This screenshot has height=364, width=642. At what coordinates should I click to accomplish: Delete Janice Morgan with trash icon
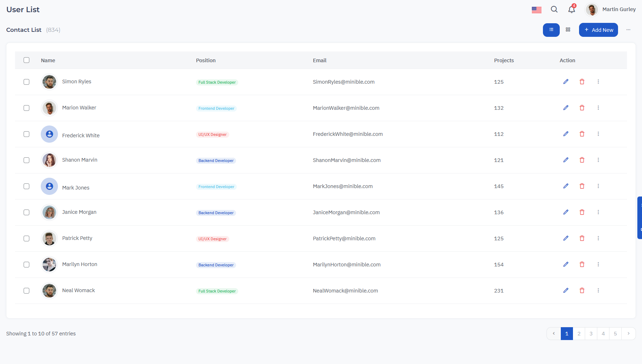[x=582, y=212]
